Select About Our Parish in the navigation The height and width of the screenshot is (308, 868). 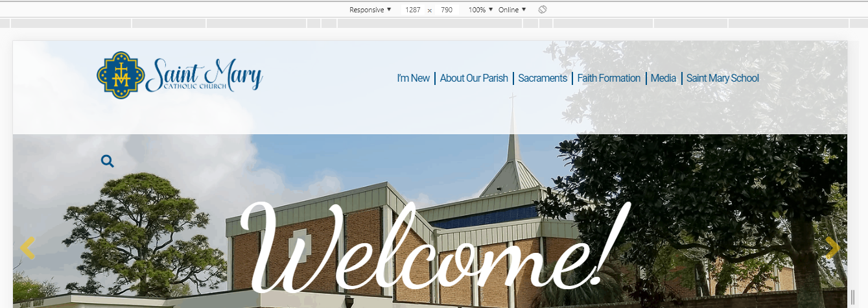(474, 78)
